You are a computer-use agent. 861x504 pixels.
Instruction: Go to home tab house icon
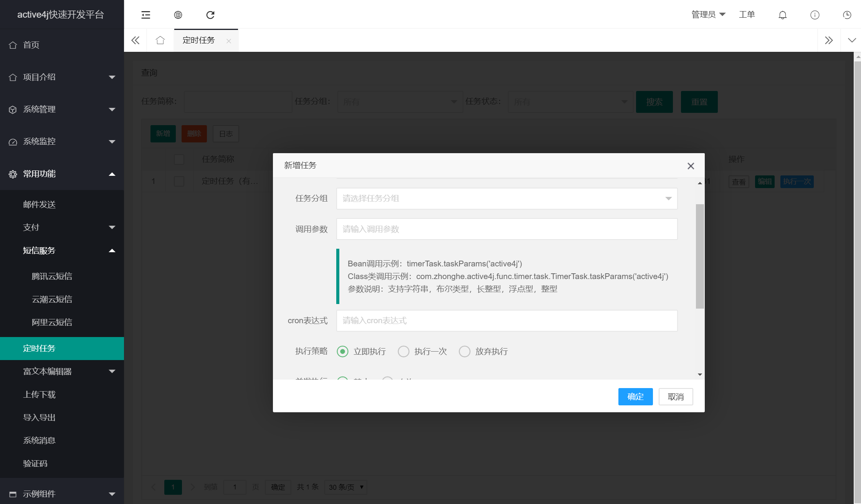click(x=160, y=40)
